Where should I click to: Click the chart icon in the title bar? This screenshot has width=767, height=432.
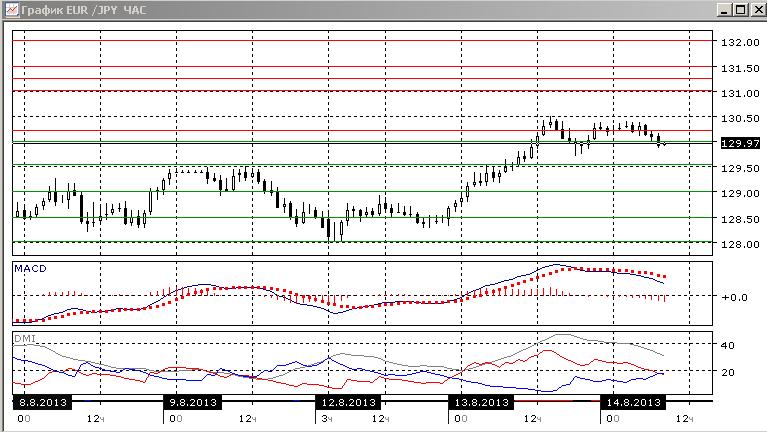click(x=12, y=9)
